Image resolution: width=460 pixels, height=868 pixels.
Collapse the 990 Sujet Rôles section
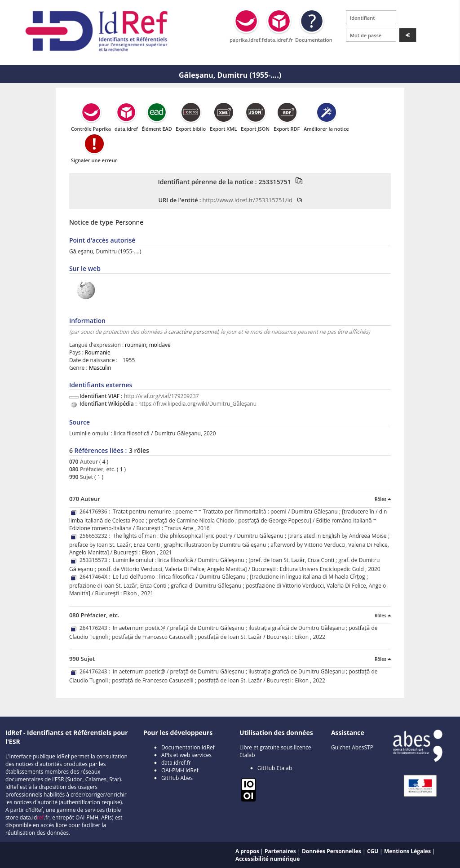tap(383, 659)
